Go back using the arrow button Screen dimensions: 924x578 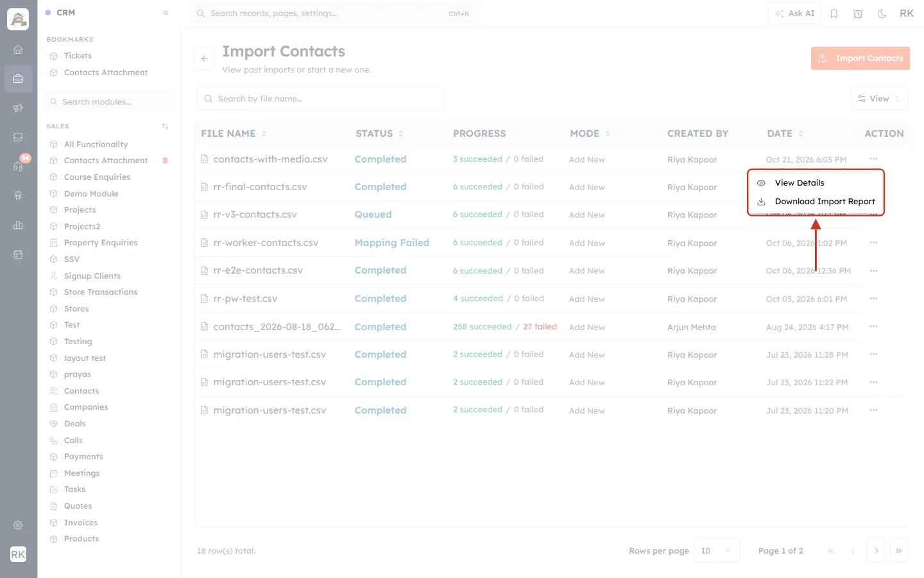click(x=205, y=58)
